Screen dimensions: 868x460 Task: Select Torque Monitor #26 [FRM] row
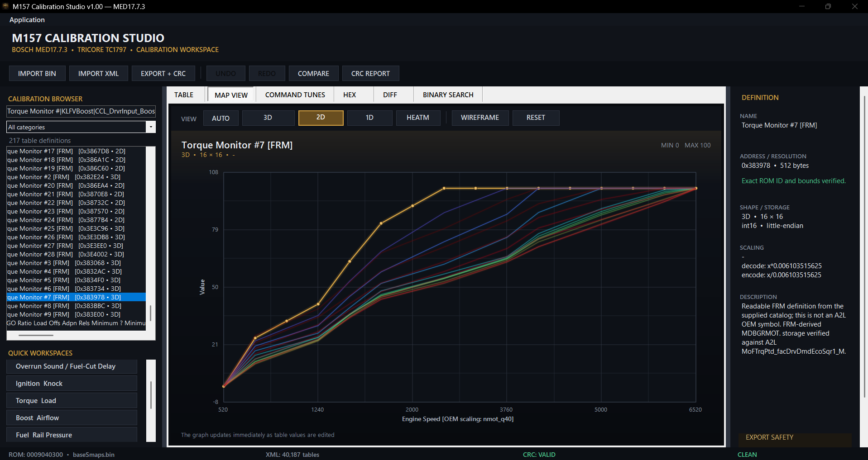pyautogui.click(x=76, y=237)
